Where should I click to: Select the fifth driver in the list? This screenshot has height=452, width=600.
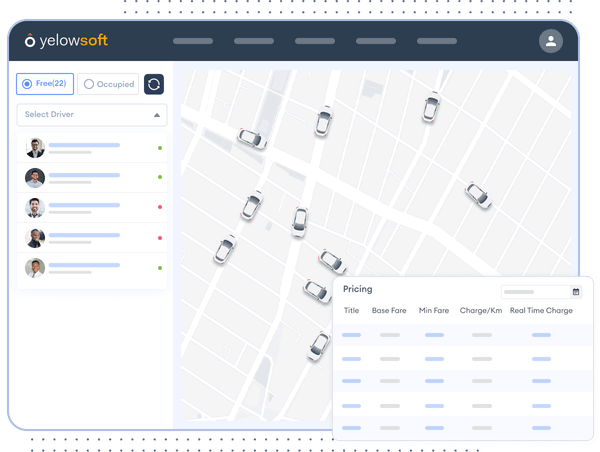[92, 268]
